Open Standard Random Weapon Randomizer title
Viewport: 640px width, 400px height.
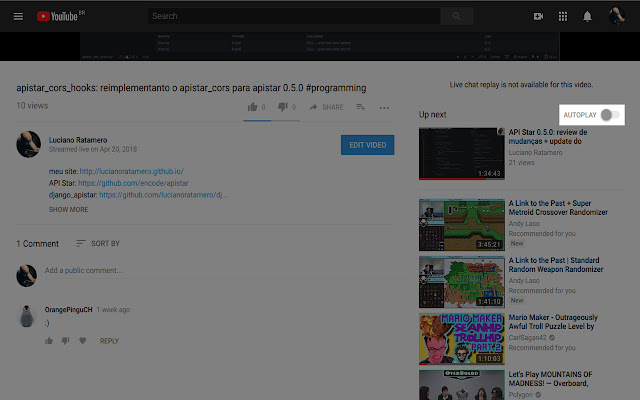pos(556,265)
